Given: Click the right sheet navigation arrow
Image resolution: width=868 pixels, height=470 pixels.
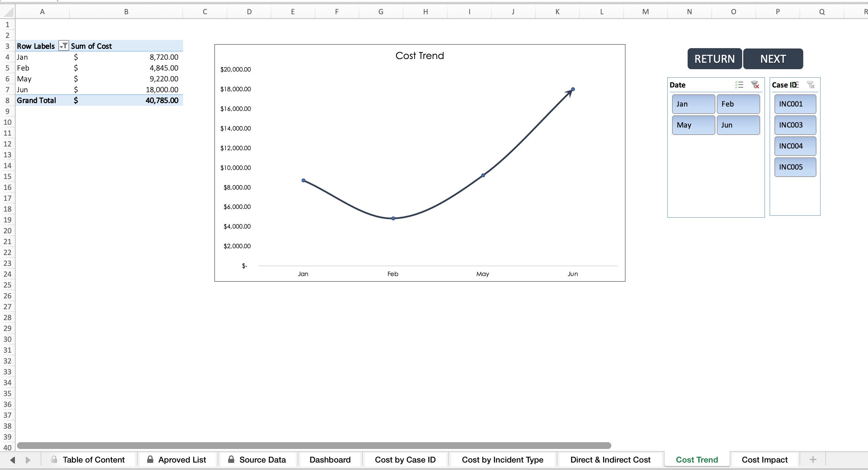Looking at the screenshot, I should click(x=28, y=459).
